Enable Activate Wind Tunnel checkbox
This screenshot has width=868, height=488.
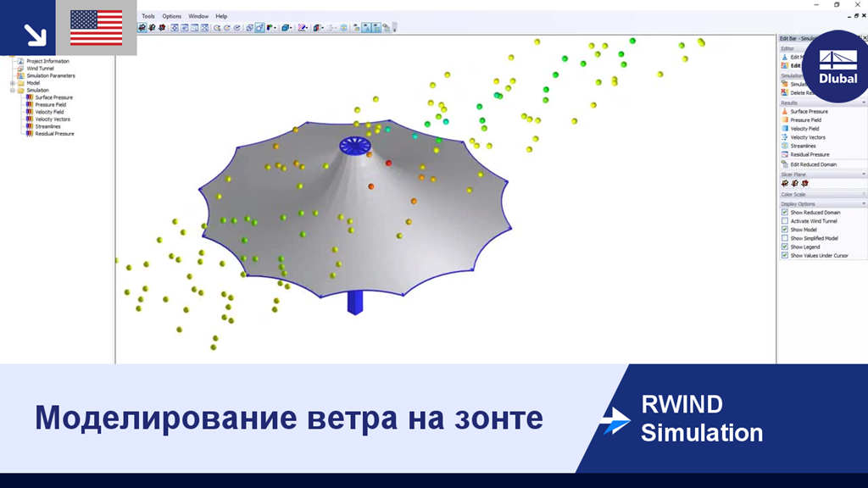click(x=784, y=221)
